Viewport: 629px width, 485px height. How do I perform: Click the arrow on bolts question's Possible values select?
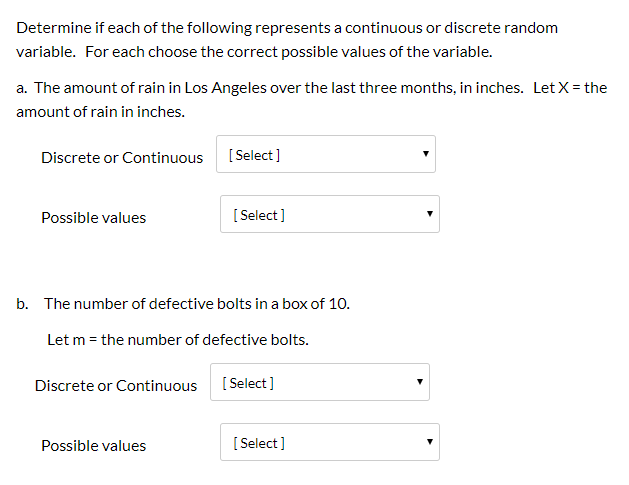click(x=430, y=442)
